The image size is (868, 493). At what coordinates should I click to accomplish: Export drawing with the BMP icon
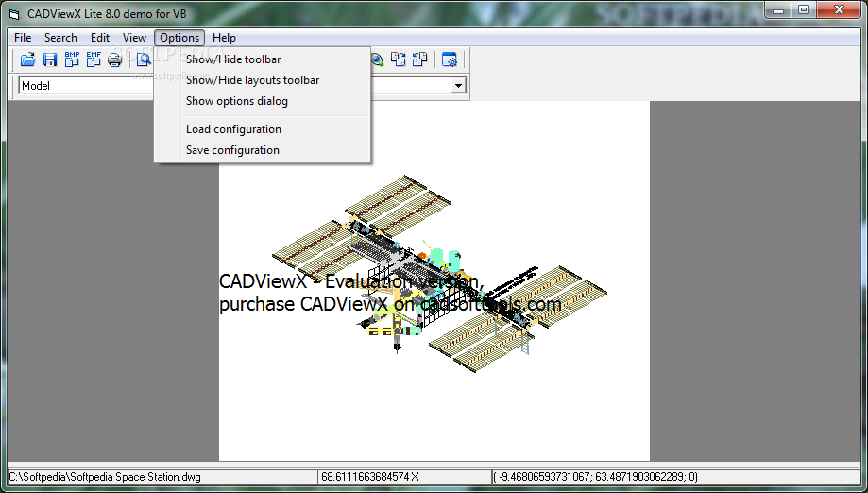point(72,59)
